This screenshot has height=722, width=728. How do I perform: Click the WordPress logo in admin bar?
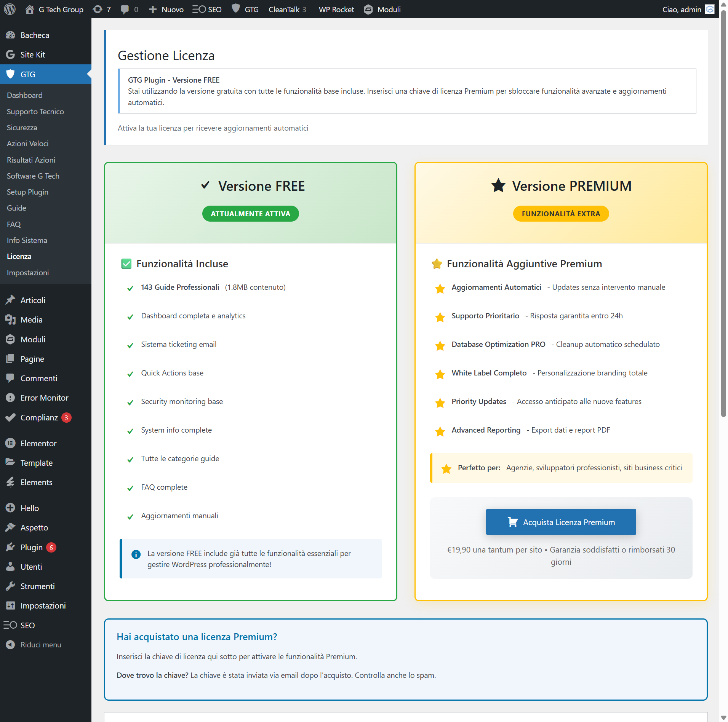pyautogui.click(x=10, y=9)
